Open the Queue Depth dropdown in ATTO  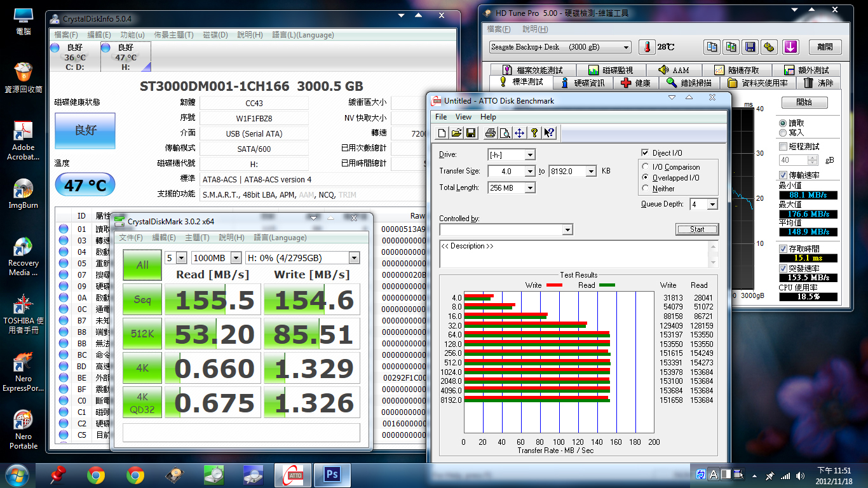712,205
